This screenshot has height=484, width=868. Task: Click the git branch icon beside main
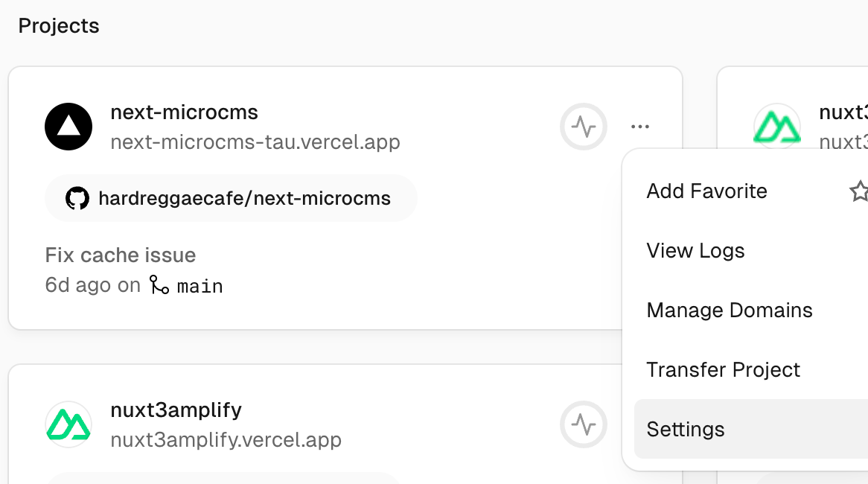click(x=159, y=285)
